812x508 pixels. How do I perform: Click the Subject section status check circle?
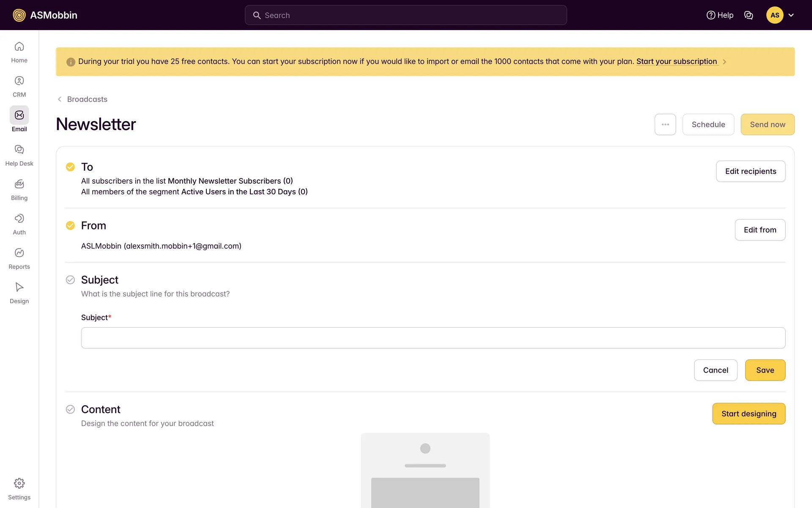(70, 280)
